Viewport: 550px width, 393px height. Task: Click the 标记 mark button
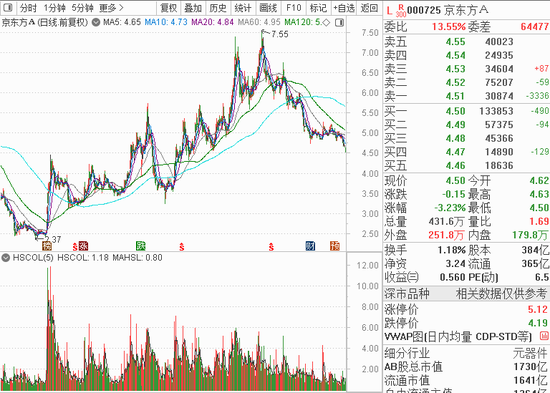(318, 7)
